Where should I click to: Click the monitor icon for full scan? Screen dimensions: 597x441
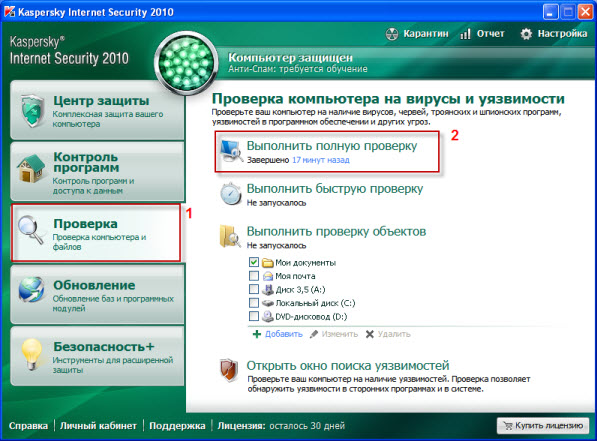point(232,151)
